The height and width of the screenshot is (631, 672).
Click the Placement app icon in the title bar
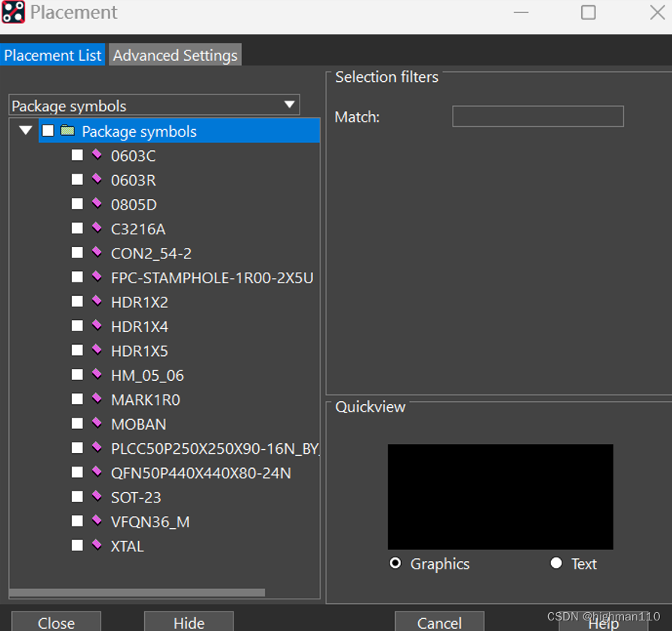[14, 13]
